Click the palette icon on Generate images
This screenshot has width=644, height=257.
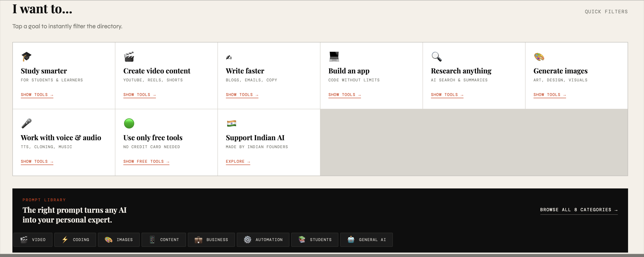click(x=539, y=57)
